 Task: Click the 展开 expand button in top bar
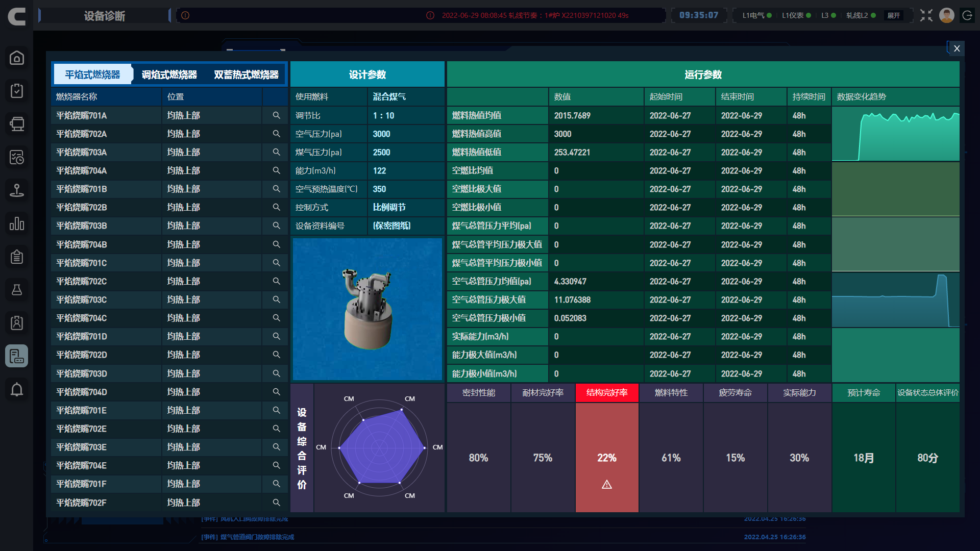pos(894,15)
